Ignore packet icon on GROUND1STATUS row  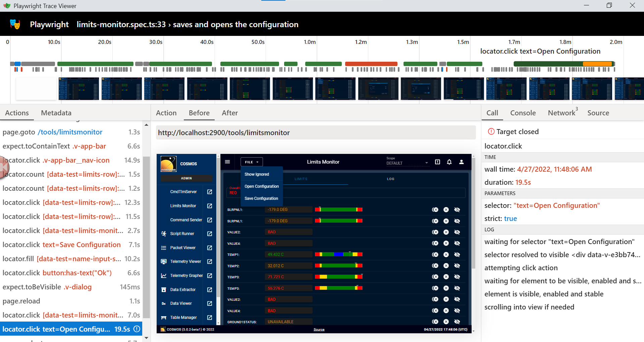click(x=435, y=322)
